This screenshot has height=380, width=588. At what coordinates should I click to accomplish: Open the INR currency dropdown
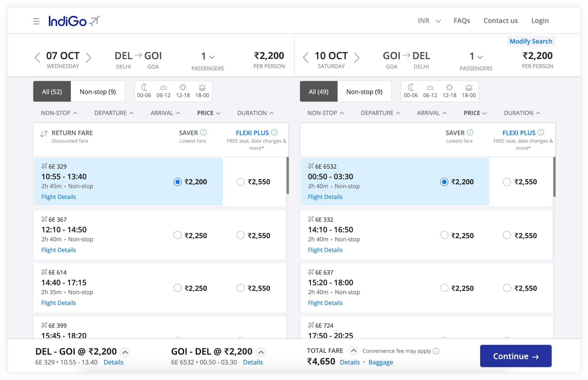429,21
